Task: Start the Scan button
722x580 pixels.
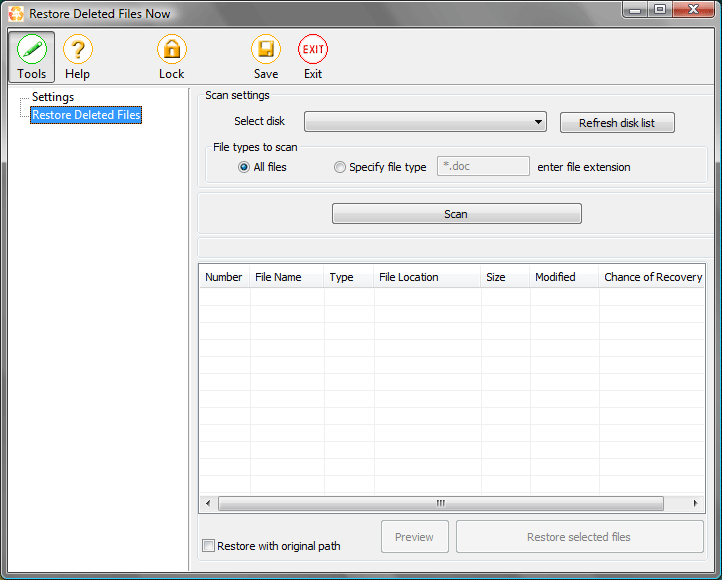Action: coord(457,214)
